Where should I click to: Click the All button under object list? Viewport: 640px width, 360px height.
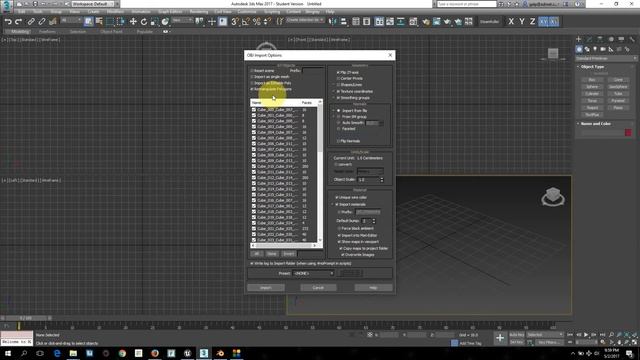[256, 254]
